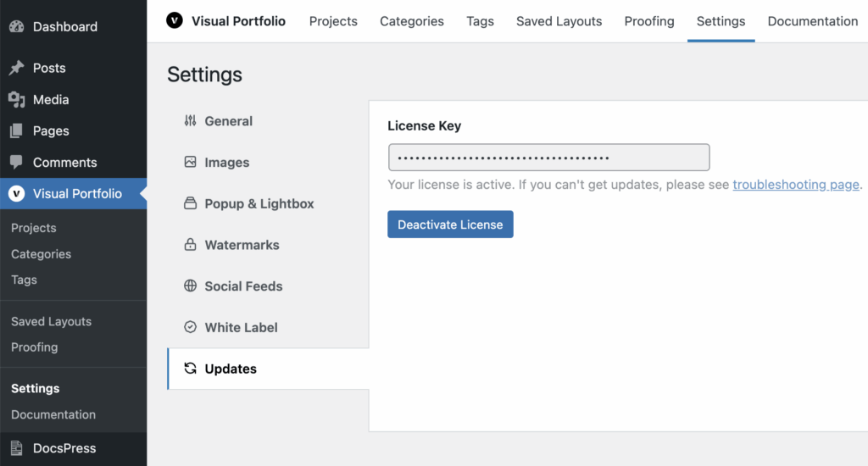Open Tags in sidebar submenu
The image size is (868, 466).
coord(24,280)
